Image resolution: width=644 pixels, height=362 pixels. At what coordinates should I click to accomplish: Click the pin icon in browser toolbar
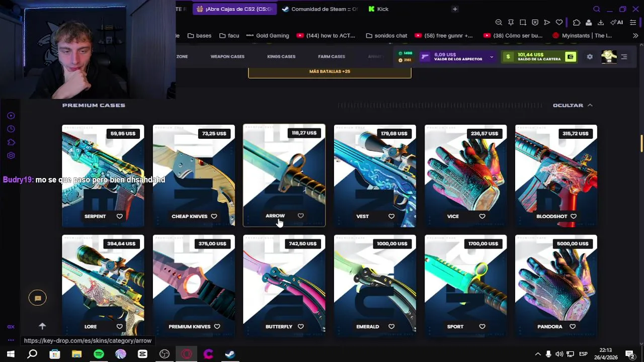pyautogui.click(x=511, y=23)
